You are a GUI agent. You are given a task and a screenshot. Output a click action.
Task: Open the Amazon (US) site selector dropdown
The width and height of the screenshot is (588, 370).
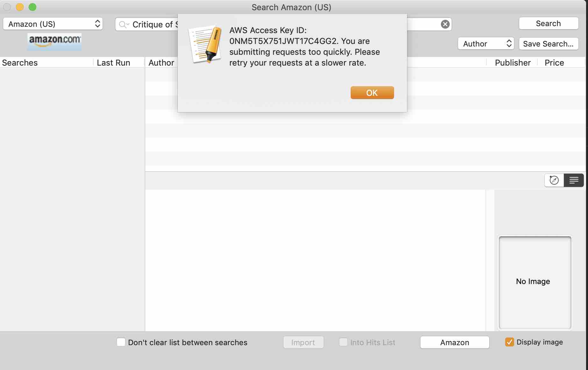pyautogui.click(x=53, y=24)
